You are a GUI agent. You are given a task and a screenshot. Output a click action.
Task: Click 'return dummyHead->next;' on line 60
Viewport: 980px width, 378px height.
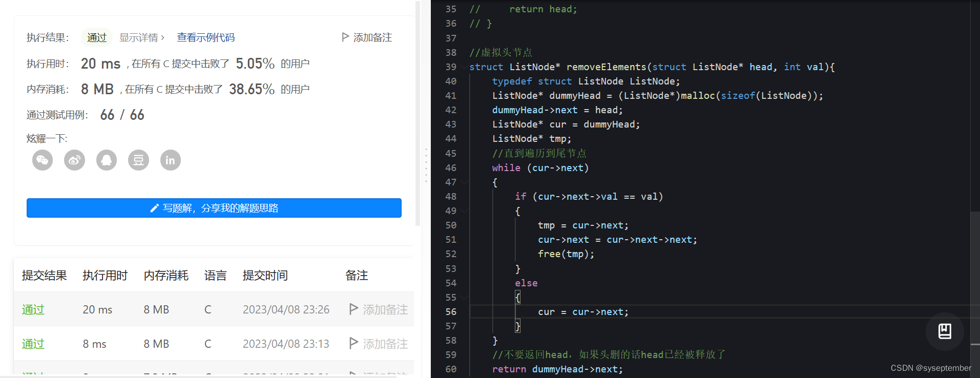point(557,369)
